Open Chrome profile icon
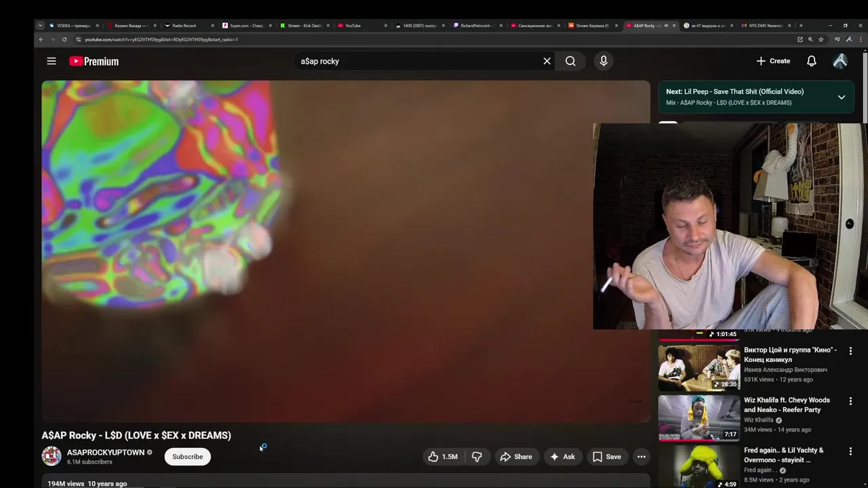This screenshot has height=488, width=868. tap(848, 39)
